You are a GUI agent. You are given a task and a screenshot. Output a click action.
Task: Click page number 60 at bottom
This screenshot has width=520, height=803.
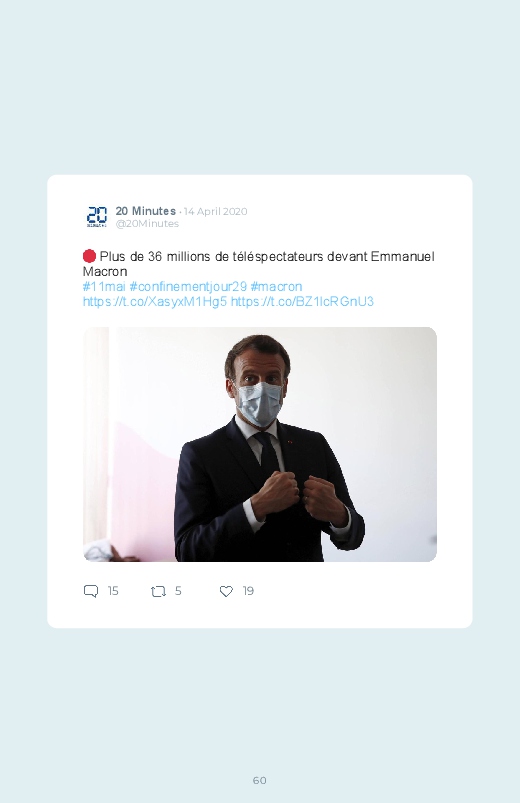(x=260, y=780)
